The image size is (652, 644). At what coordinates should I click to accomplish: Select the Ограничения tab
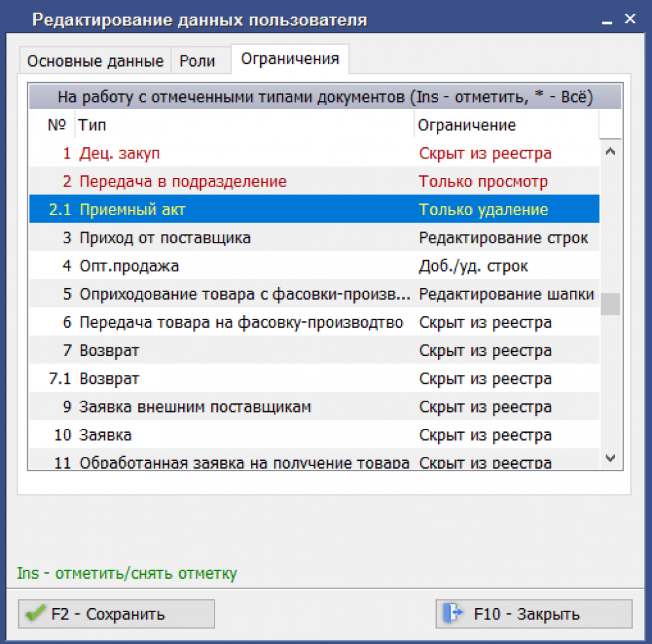(x=290, y=59)
